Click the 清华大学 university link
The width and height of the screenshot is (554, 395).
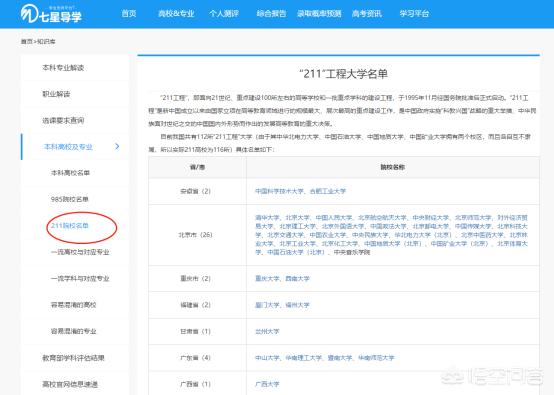coord(267,218)
